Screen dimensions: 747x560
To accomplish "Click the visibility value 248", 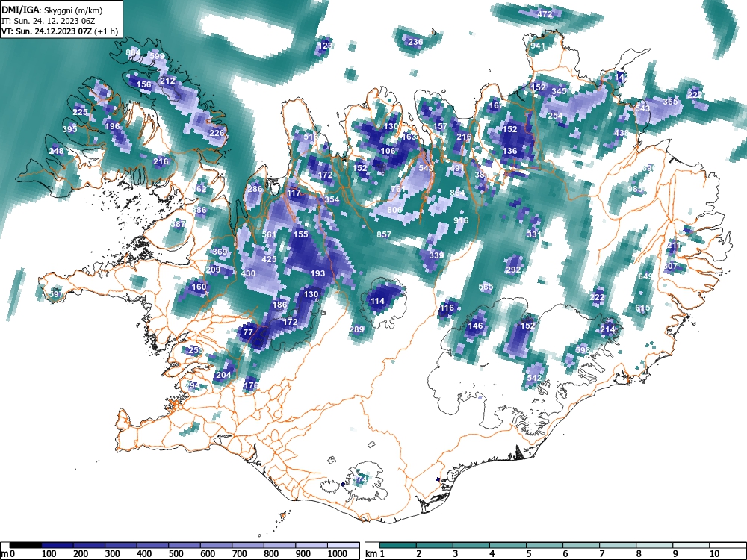I will point(56,151).
